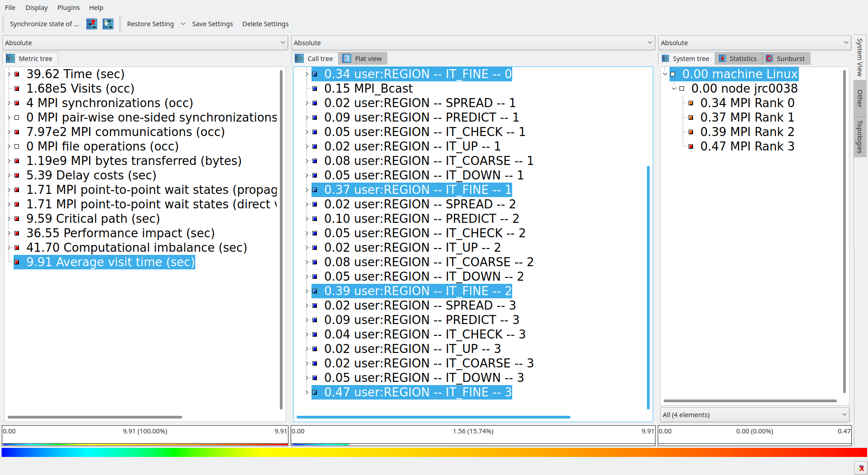Screen dimensions: 868x475
Task: Open the Restore Setting dropdown arrow
Action: [183, 24]
